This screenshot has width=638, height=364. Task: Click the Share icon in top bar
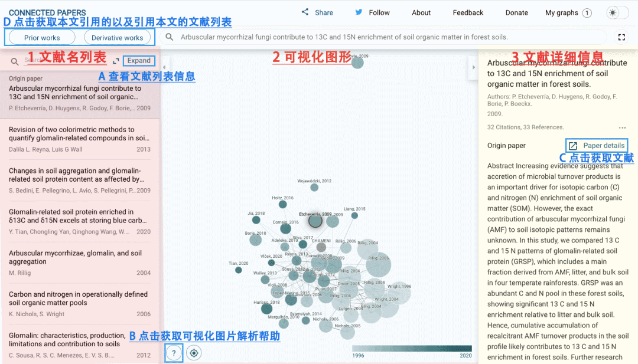pos(305,12)
